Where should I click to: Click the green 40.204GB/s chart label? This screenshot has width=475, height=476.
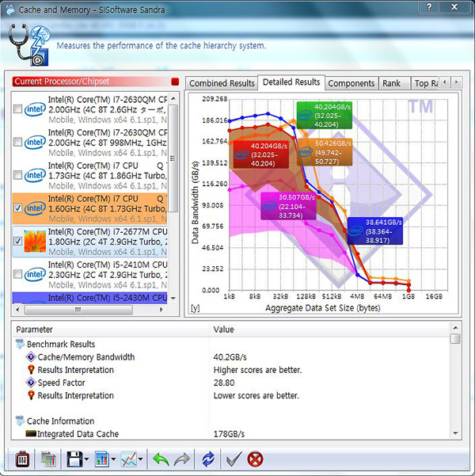pos(325,116)
